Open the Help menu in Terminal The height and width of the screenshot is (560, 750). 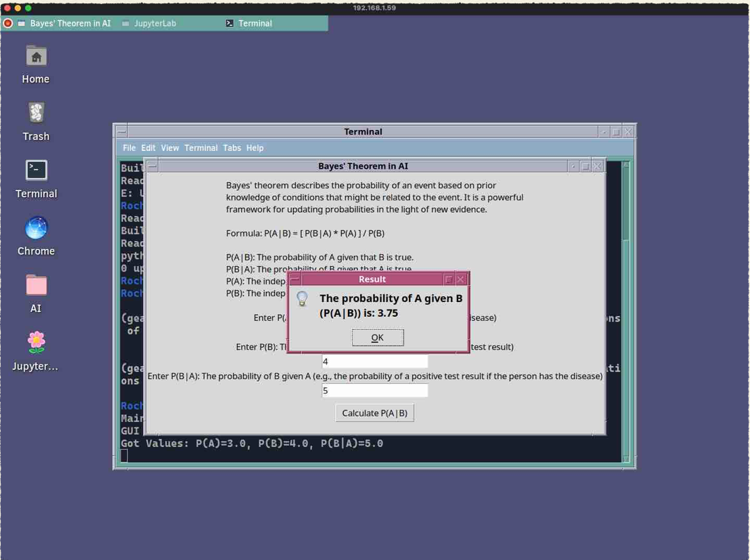[x=255, y=148]
